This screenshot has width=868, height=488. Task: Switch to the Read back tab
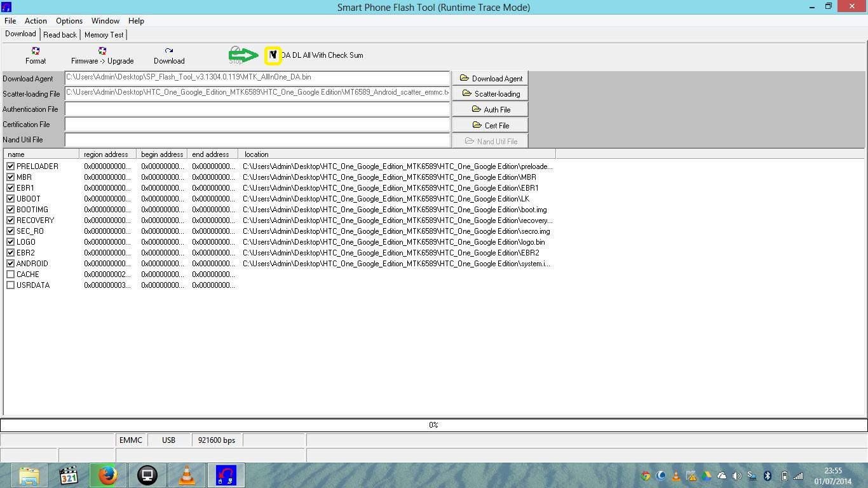(60, 35)
